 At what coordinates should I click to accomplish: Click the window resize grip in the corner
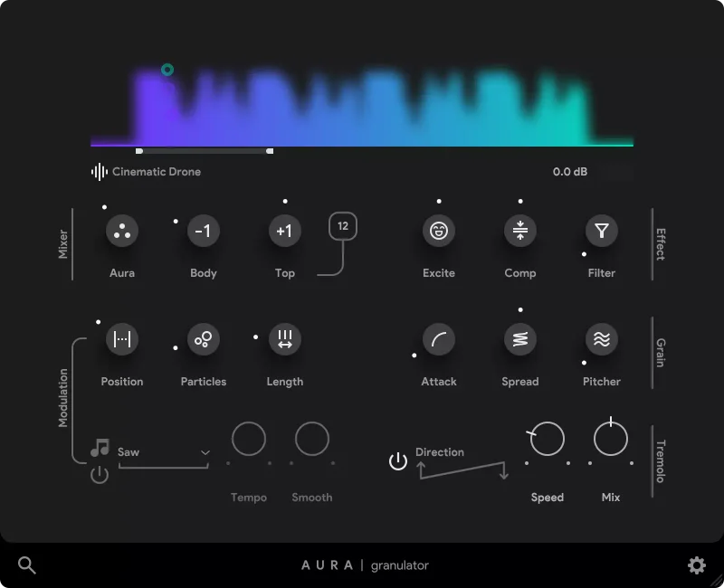coord(717,582)
